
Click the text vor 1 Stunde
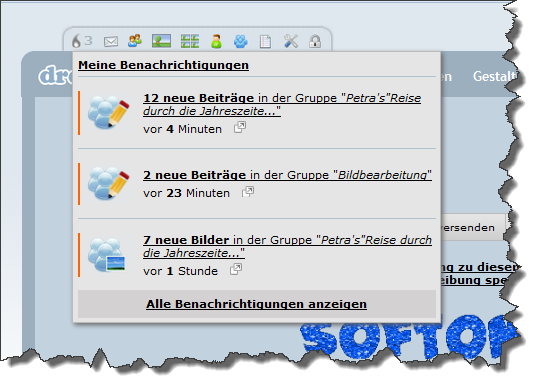(x=180, y=271)
